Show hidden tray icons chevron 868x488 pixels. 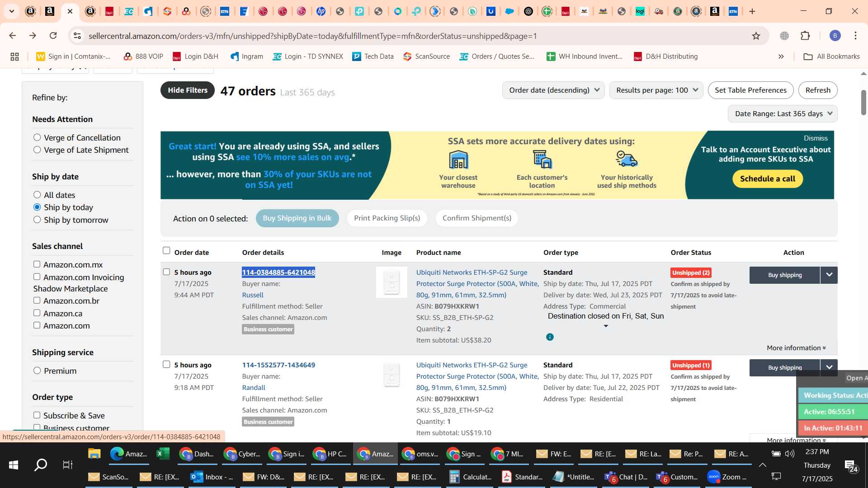click(762, 465)
